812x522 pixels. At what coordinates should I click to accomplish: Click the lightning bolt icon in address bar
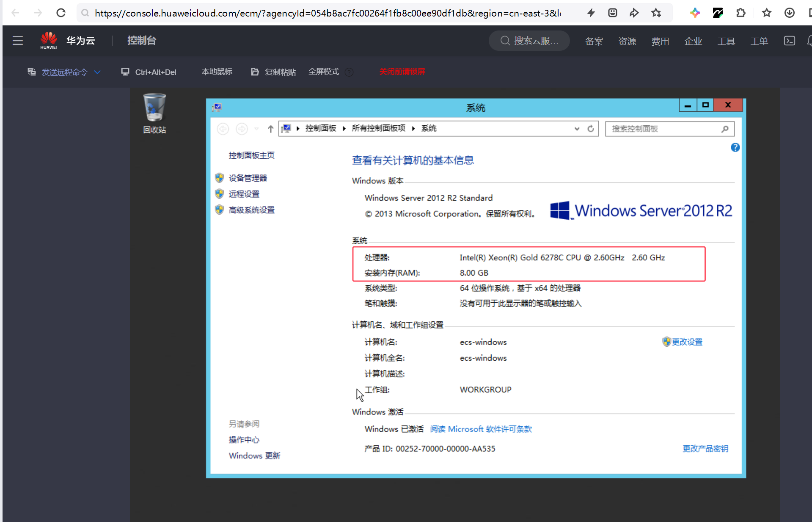[591, 13]
